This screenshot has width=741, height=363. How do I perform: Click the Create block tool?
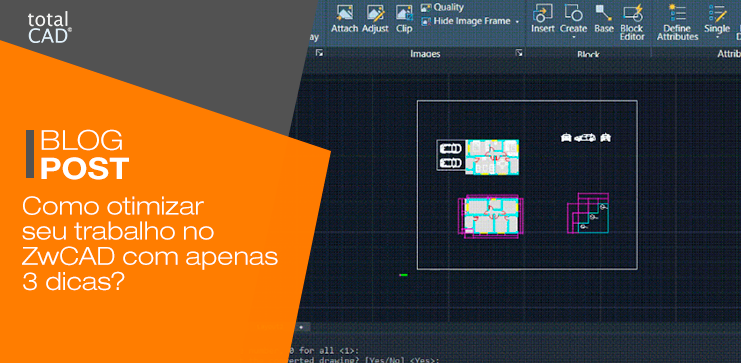click(x=573, y=18)
